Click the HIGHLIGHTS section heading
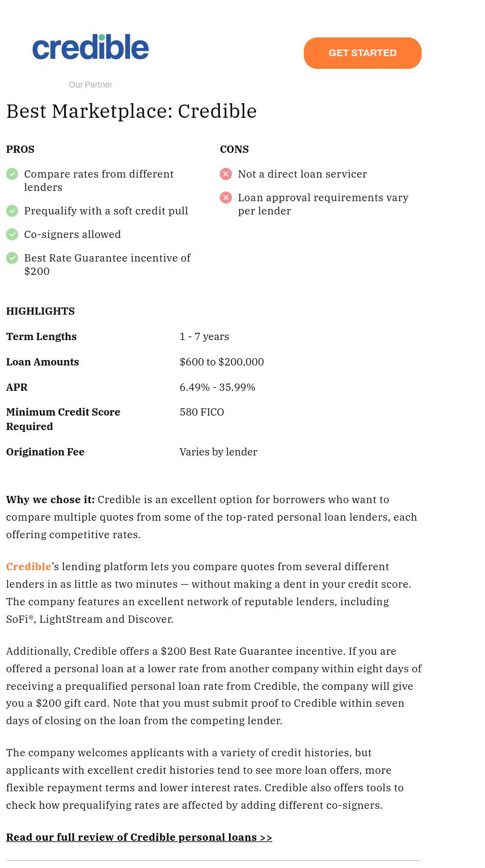Image resolution: width=485 pixels, height=868 pixels. click(x=40, y=311)
